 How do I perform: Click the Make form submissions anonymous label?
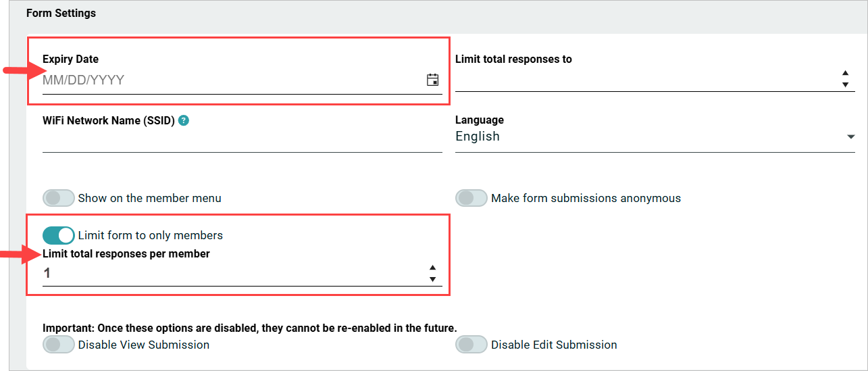(x=586, y=198)
